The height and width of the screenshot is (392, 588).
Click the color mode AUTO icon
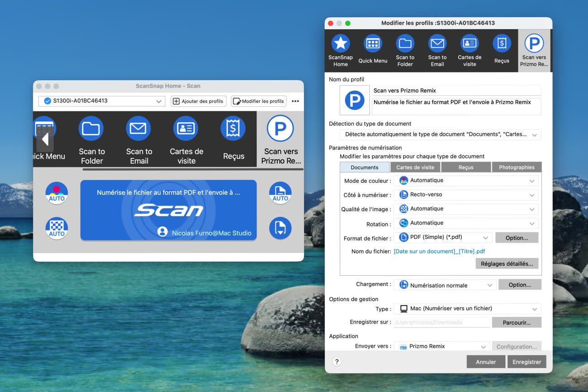[57, 192]
